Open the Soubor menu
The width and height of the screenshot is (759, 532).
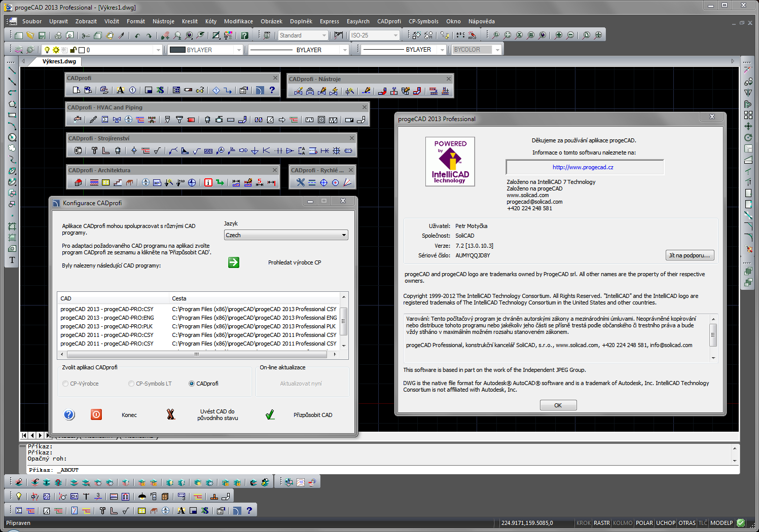32,21
